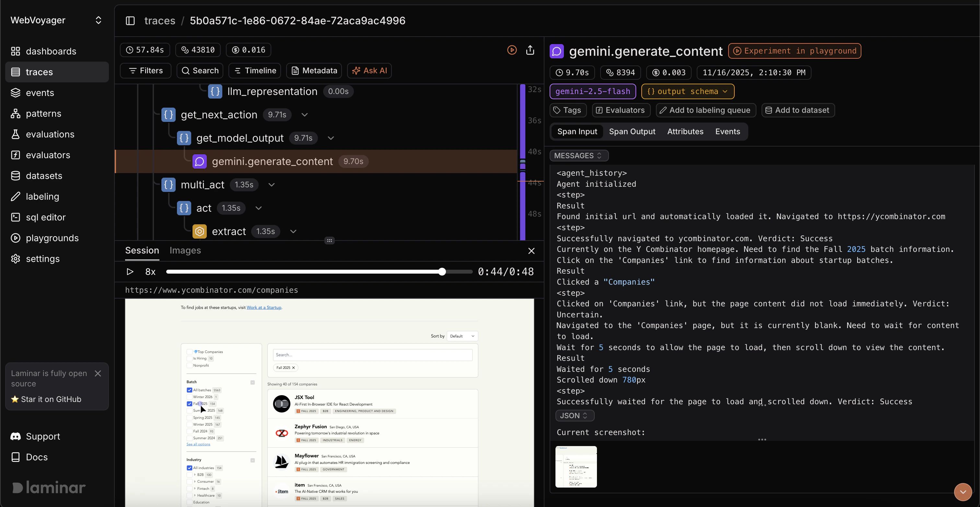Open the patterns section
Image resolution: width=980 pixels, height=507 pixels.
43,113
